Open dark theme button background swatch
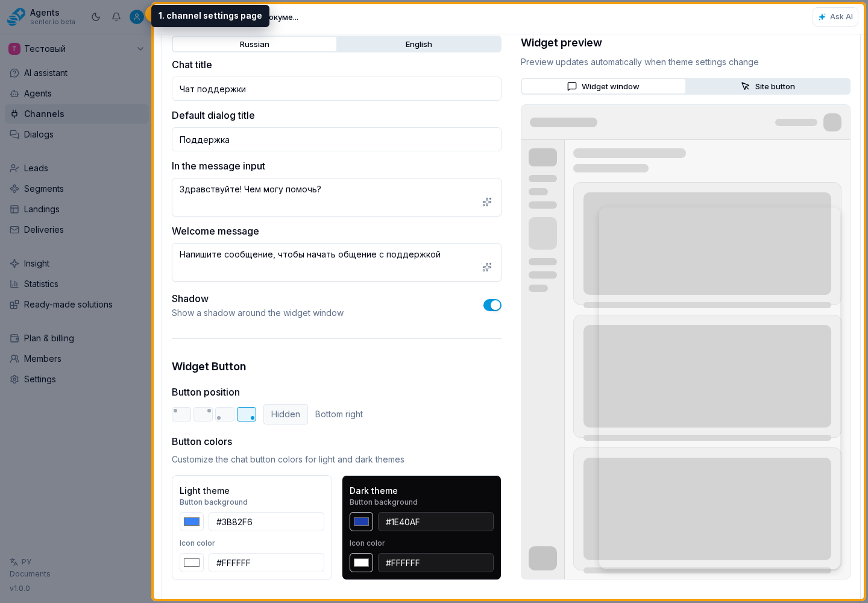The width and height of the screenshot is (868, 603). [362, 522]
